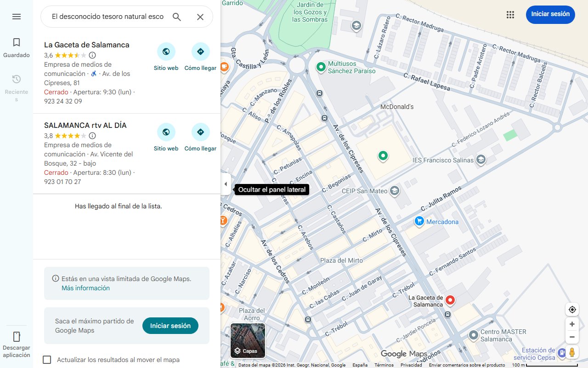Viewport: 588px width, 368px height.
Task: Open La Gaceta de Salamanca website via globe icon
Action: coord(166,52)
